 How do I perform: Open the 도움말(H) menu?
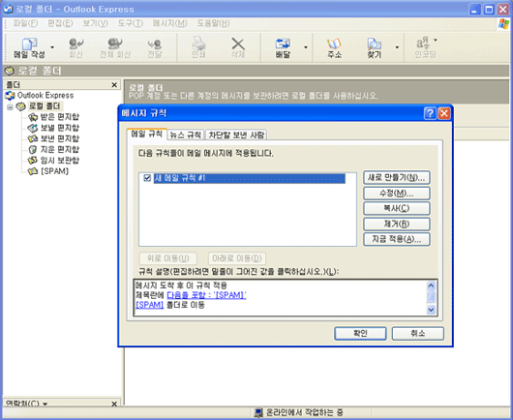tap(213, 23)
